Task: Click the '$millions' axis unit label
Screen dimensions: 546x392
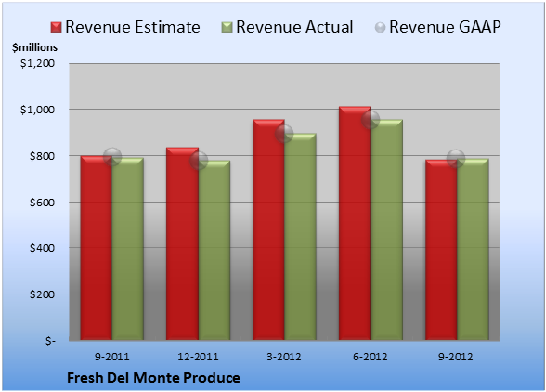Action: click(34, 47)
